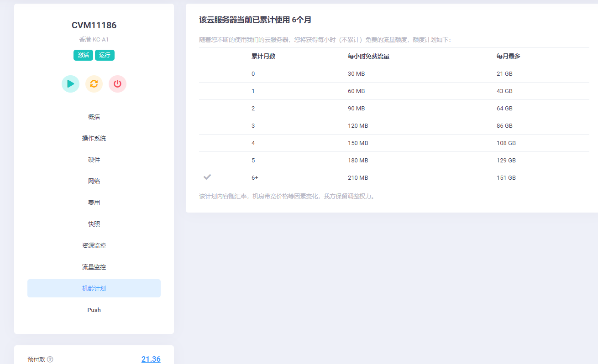Select the 费用 billing menu item
Screen dimensions: 598x364
coord(94,203)
